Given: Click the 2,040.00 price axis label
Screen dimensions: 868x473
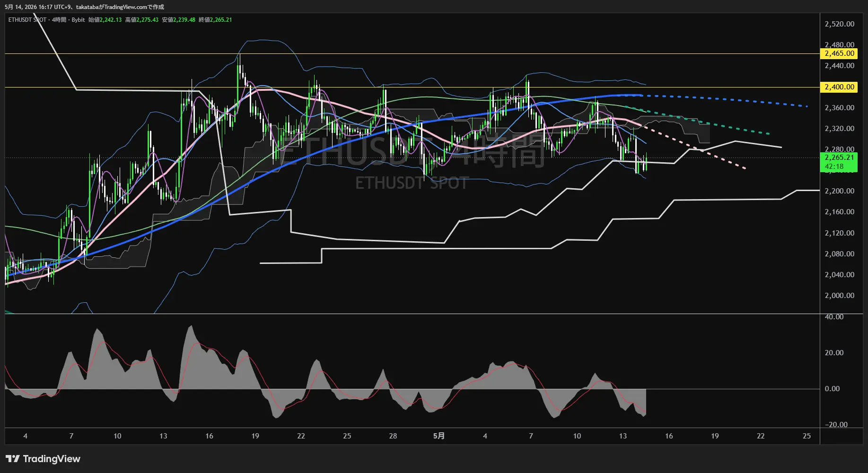Looking at the screenshot, I should [839, 275].
